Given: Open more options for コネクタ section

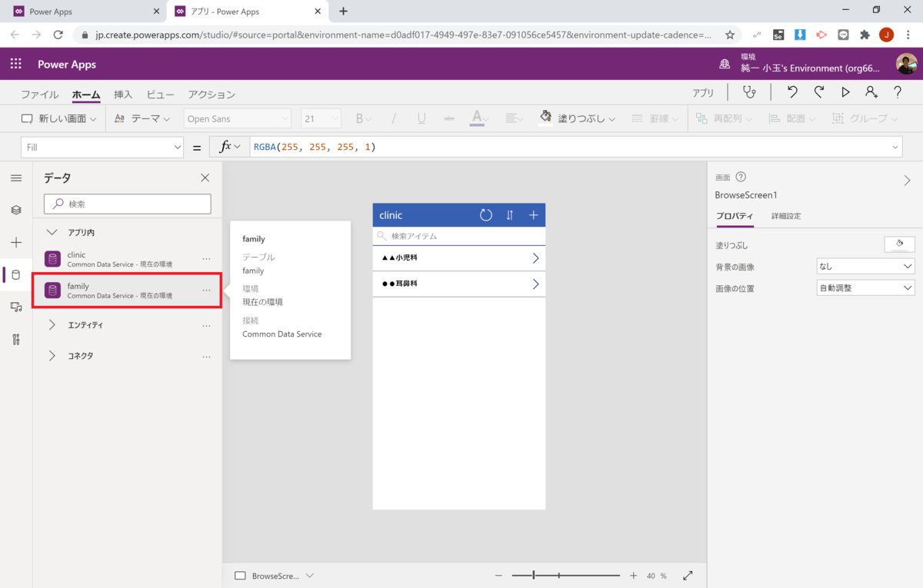Looking at the screenshot, I should 206,357.
